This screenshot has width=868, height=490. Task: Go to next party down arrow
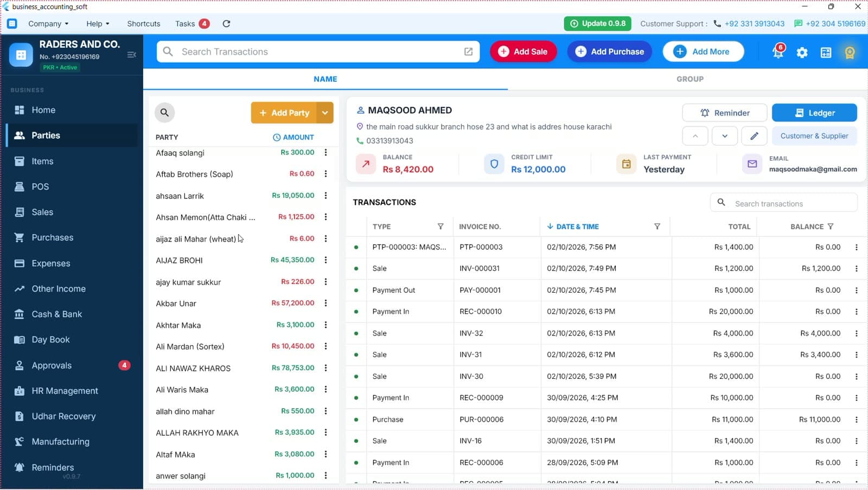tap(725, 136)
